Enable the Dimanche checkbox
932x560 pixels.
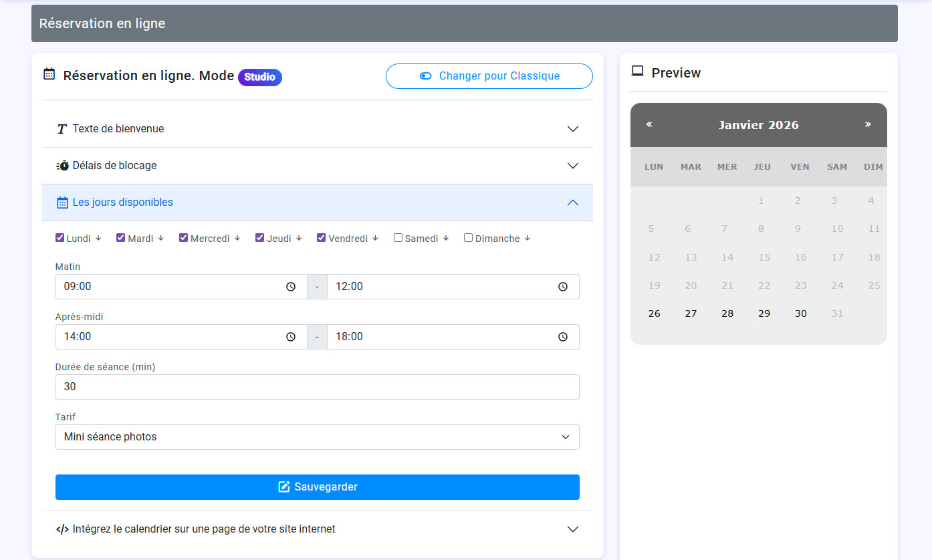click(x=468, y=237)
